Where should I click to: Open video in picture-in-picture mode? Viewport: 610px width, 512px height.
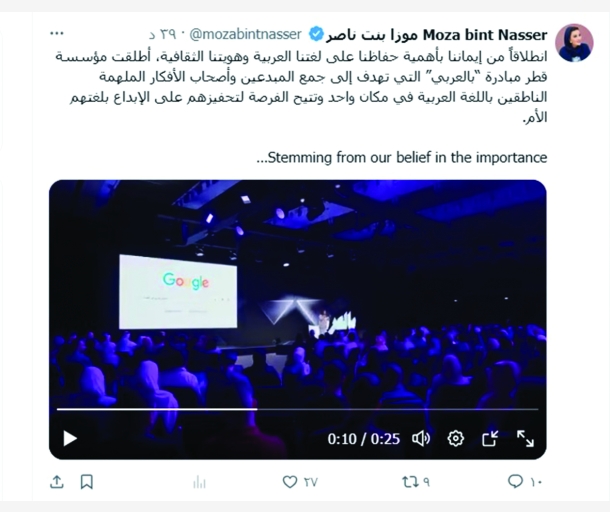490,438
